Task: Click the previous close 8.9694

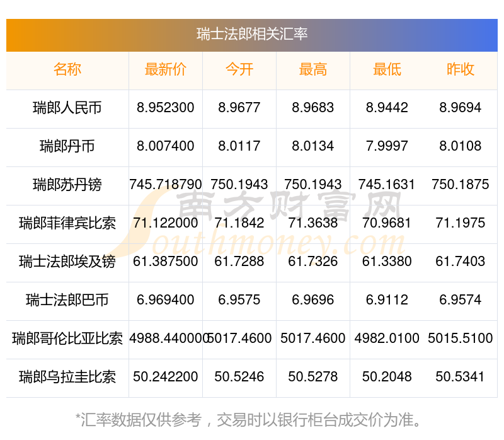Action: [461, 107]
